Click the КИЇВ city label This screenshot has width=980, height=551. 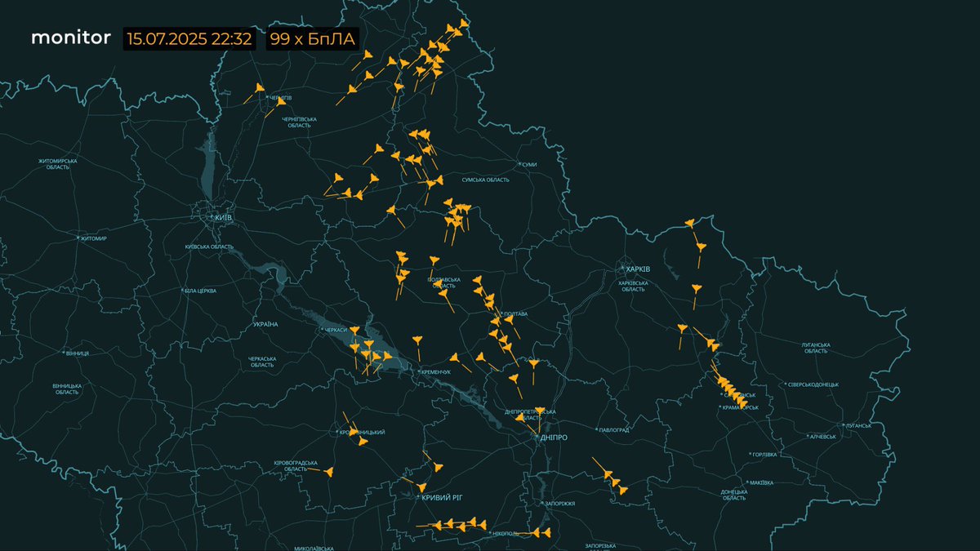click(222, 218)
